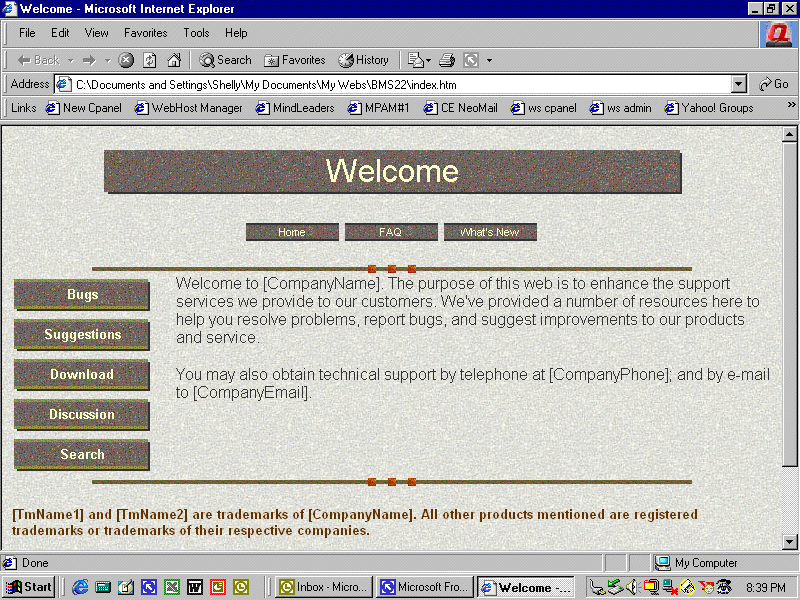
Task: Open the MindLeaders link
Action: pyautogui.click(x=295, y=108)
